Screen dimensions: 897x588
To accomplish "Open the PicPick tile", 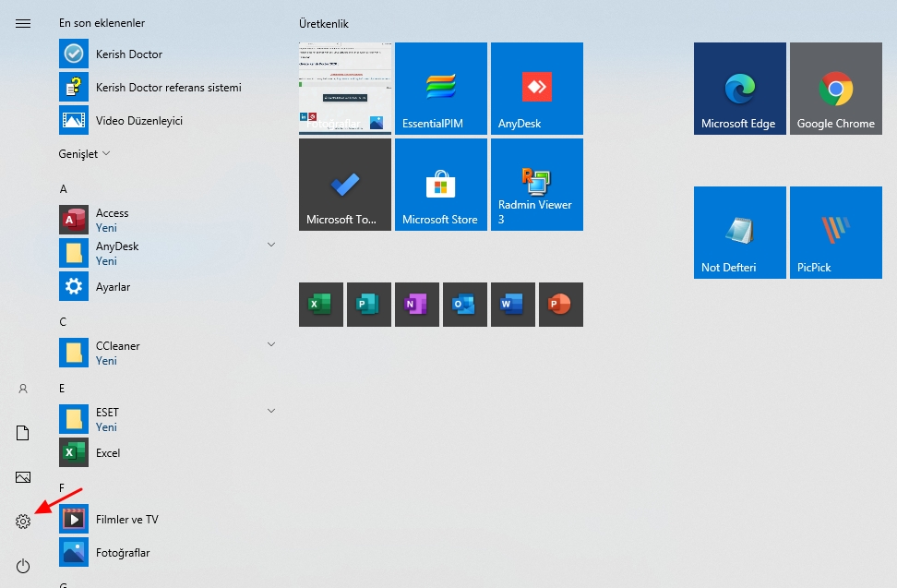I will pos(836,233).
